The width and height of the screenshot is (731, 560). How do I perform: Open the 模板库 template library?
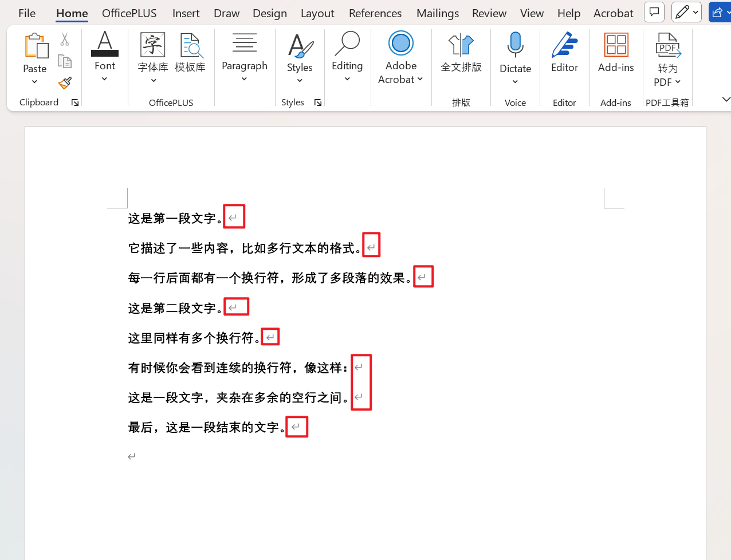[x=190, y=53]
